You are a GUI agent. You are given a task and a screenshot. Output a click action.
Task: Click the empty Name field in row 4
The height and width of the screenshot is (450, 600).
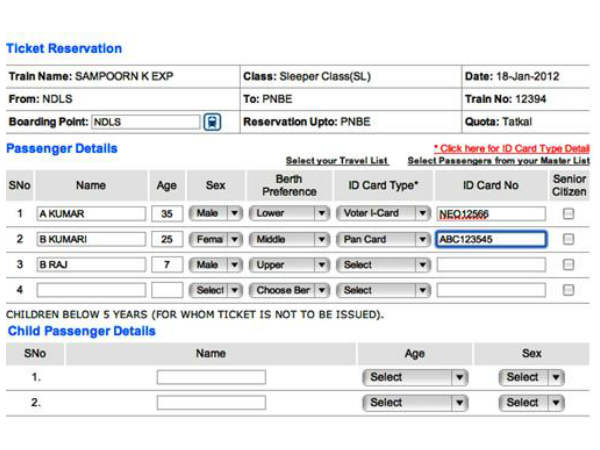click(91, 290)
